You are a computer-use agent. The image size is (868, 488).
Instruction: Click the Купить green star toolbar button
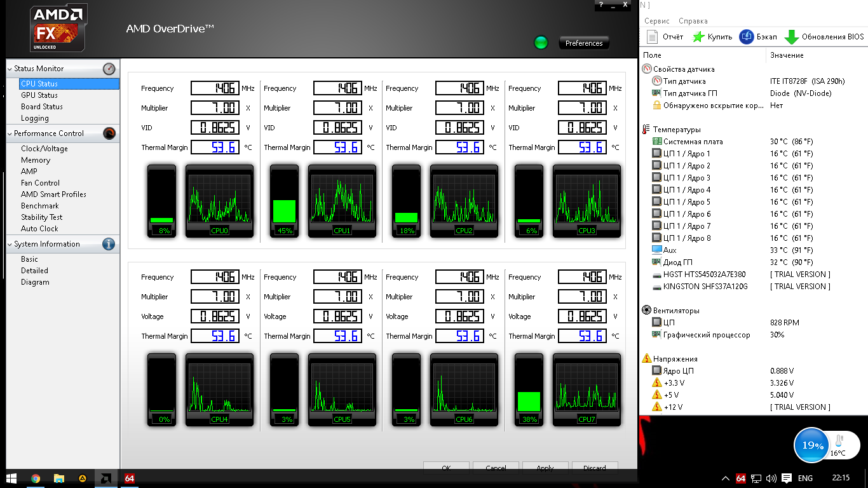coord(712,37)
